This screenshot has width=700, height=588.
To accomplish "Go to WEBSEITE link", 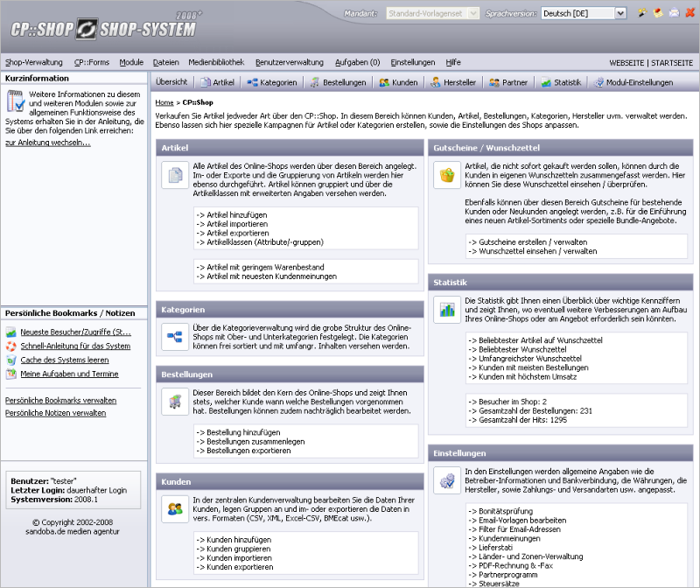I will pos(626,63).
